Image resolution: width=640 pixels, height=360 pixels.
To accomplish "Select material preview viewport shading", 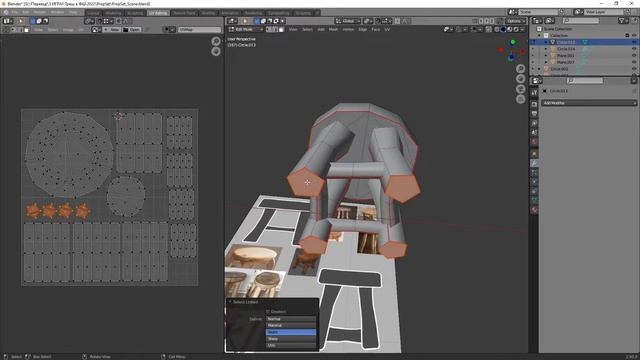I will pyautogui.click(x=509, y=29).
